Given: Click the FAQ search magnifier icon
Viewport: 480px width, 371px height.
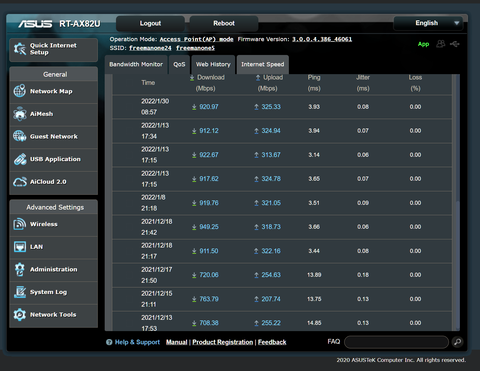Looking at the screenshot, I should [458, 342].
